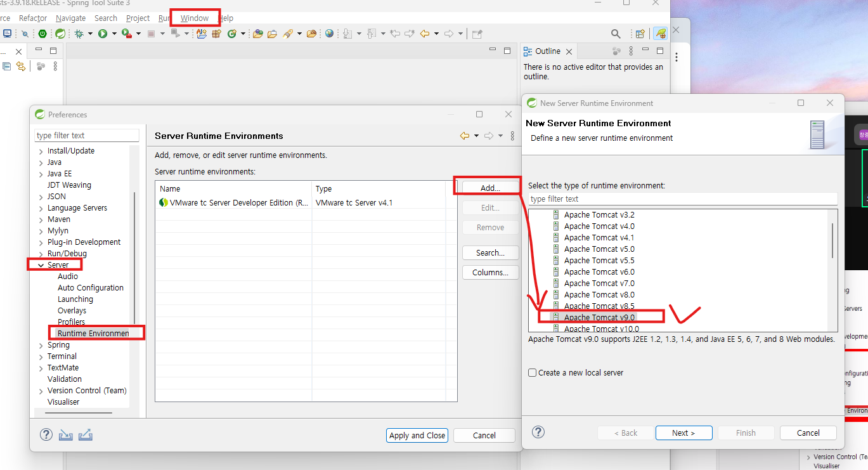The height and width of the screenshot is (470, 868).
Task: Click the Spring perspective icon
Action: pos(661,34)
